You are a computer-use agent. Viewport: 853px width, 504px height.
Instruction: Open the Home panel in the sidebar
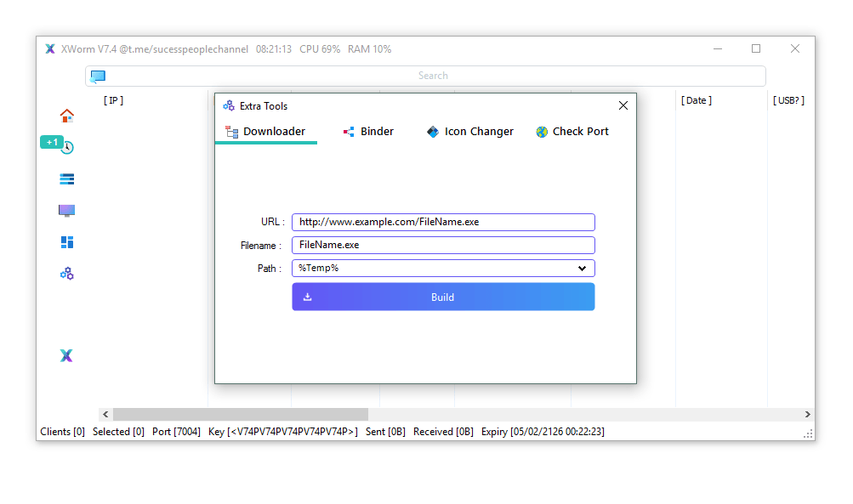pyautogui.click(x=66, y=115)
